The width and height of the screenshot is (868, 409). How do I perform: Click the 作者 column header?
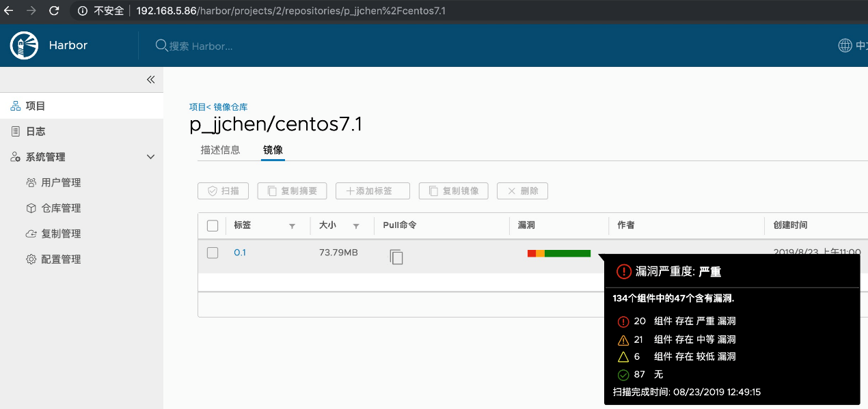[x=626, y=225]
